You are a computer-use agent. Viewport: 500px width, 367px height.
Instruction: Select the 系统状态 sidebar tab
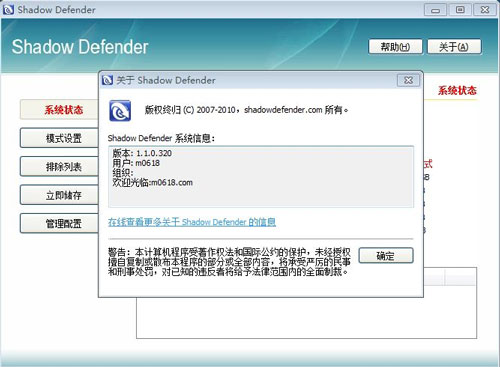pyautogui.click(x=59, y=110)
